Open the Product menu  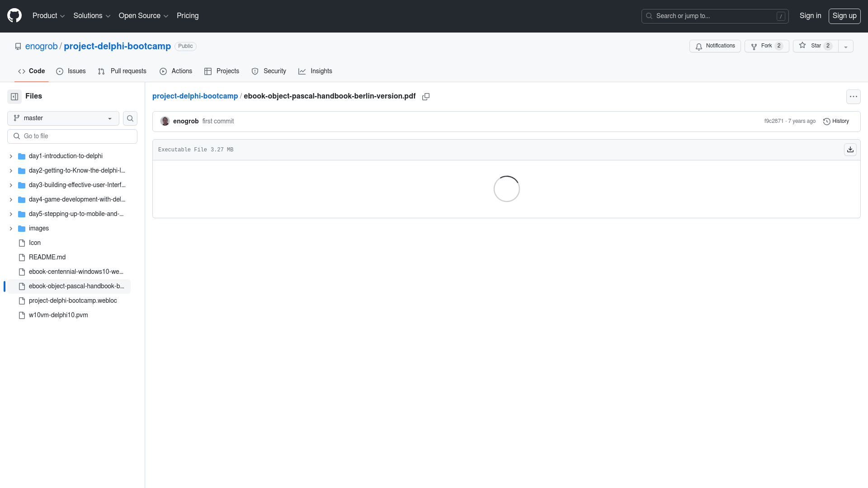click(48, 16)
